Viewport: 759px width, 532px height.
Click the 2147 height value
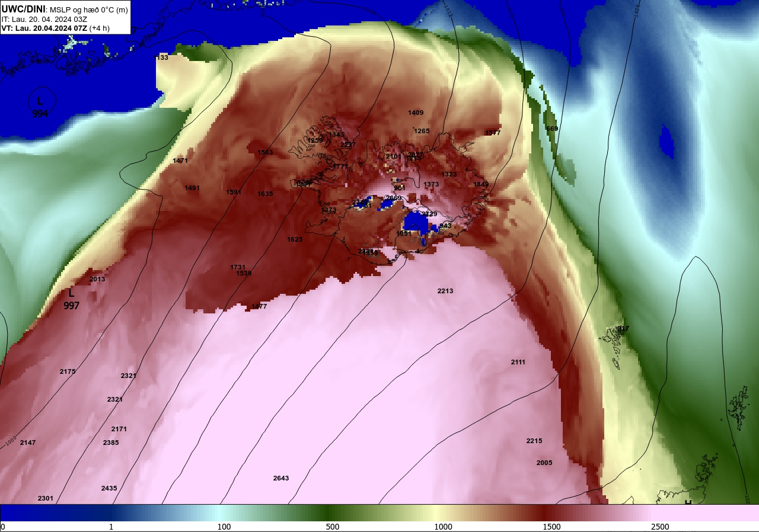tap(28, 443)
